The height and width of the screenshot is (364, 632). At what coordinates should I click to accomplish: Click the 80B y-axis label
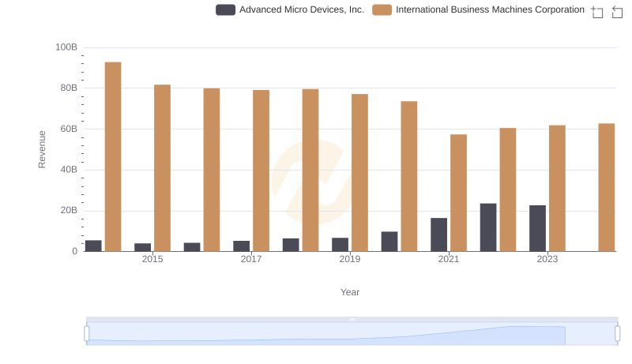[69, 88]
